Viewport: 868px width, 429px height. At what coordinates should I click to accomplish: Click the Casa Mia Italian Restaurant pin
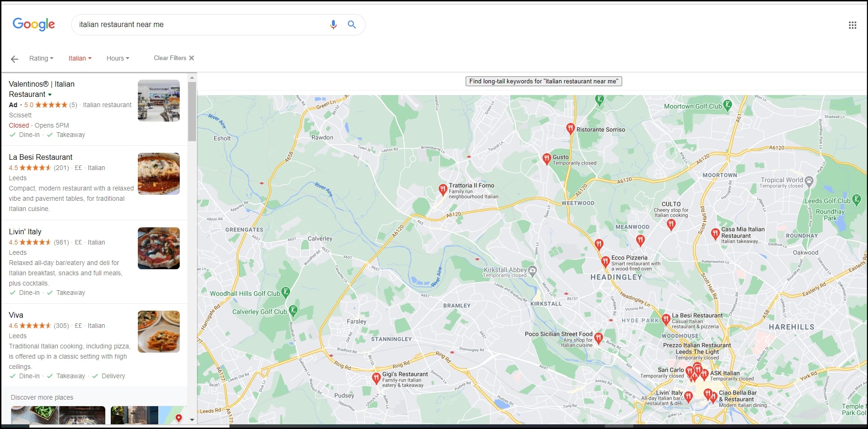(715, 234)
